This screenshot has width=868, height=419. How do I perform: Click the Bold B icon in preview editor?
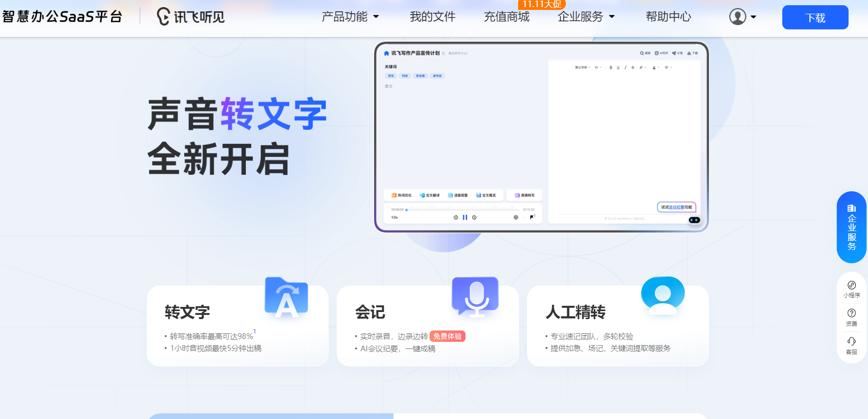[611, 67]
